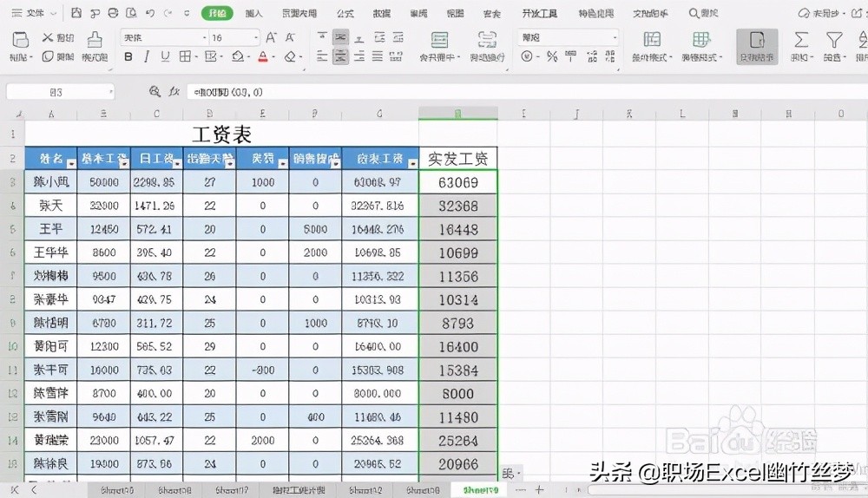Click the Redo arrow icon
868x498 pixels.
(x=168, y=13)
